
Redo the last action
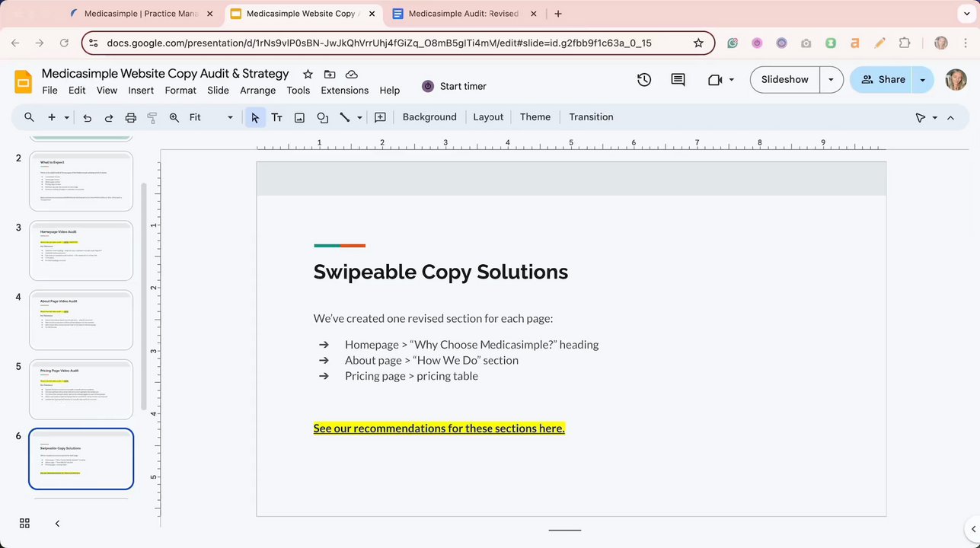(109, 117)
